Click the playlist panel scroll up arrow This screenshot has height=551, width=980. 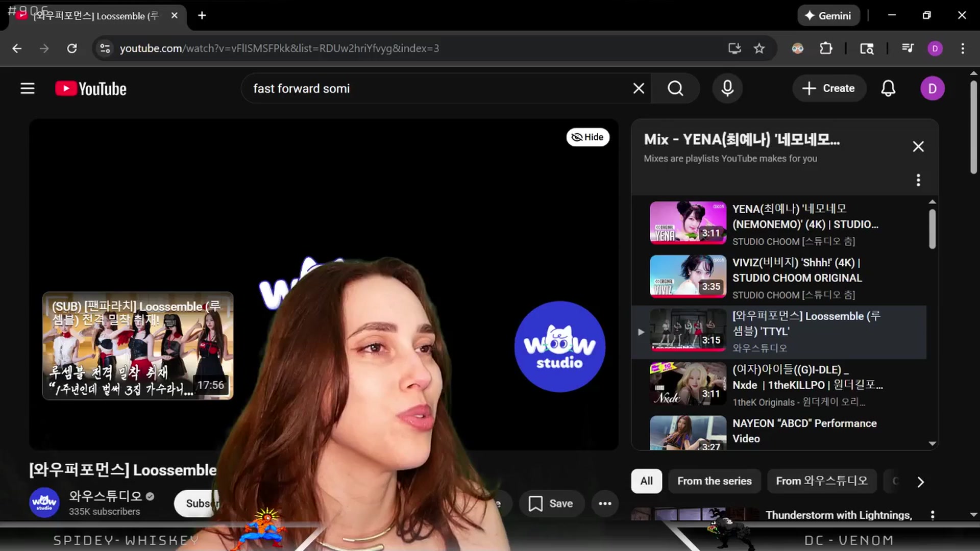[x=932, y=202]
